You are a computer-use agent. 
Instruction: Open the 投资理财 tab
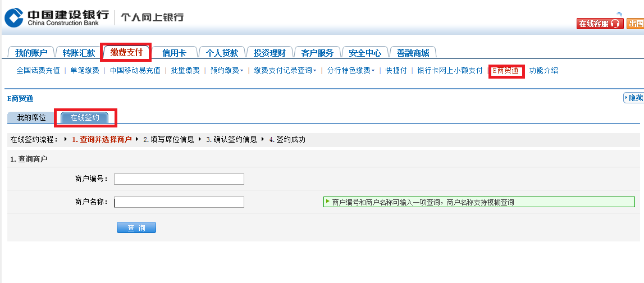[x=270, y=53]
